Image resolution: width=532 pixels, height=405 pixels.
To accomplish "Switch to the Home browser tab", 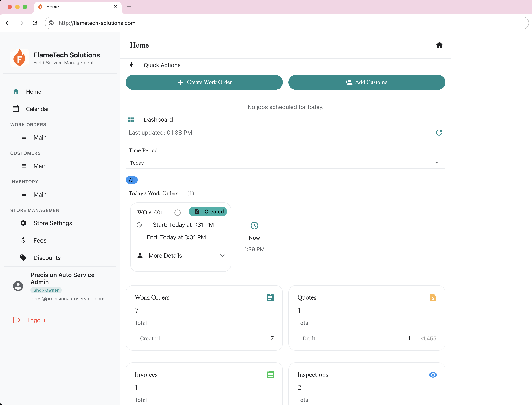I will point(53,7).
